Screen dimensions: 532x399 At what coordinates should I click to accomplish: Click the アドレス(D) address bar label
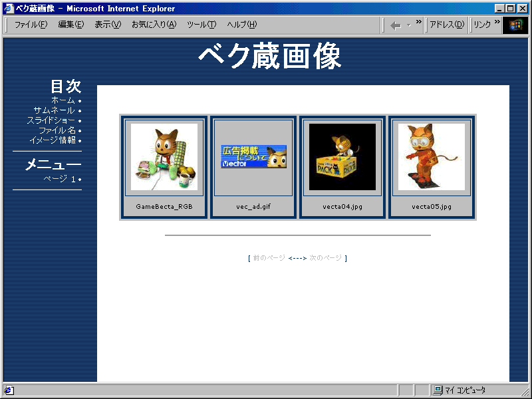click(x=447, y=25)
